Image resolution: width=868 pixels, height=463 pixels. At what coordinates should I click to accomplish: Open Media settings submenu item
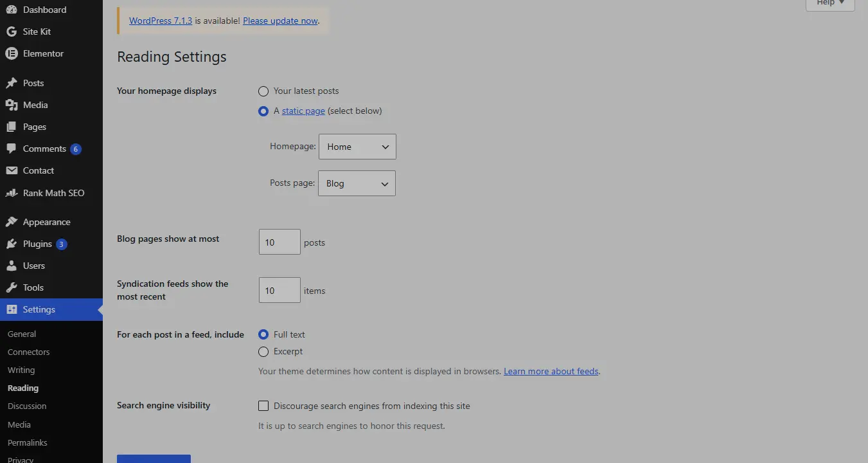[19, 424]
